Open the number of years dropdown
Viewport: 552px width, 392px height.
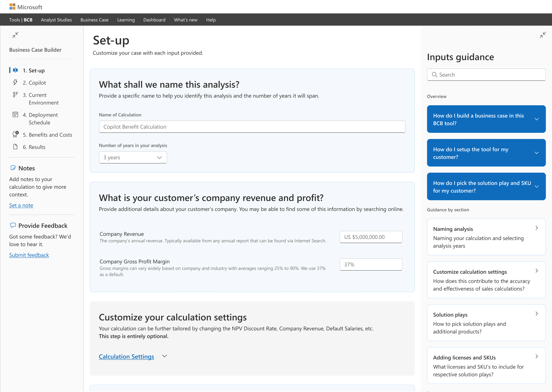133,157
